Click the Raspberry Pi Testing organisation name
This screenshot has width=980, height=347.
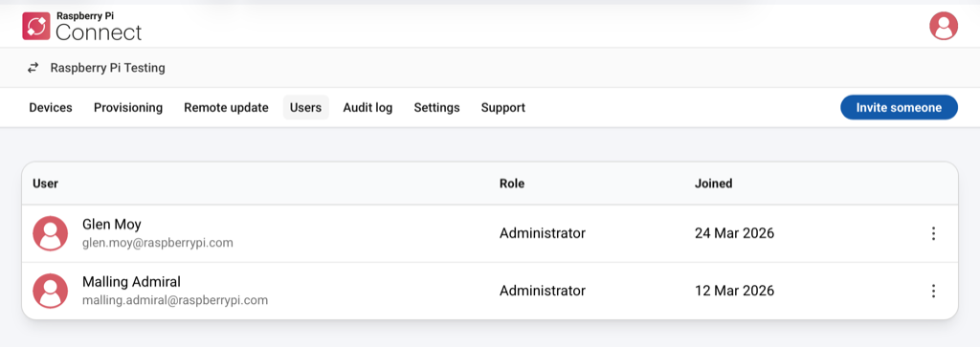[107, 68]
